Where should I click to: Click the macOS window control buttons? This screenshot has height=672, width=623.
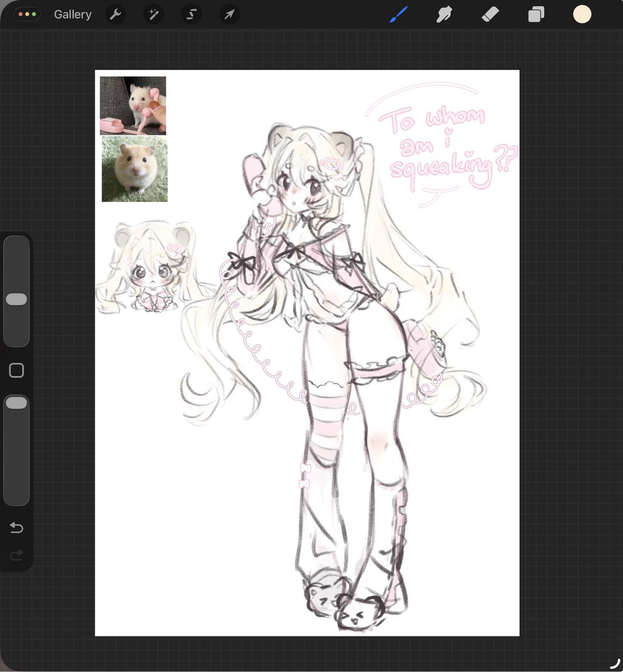click(27, 15)
